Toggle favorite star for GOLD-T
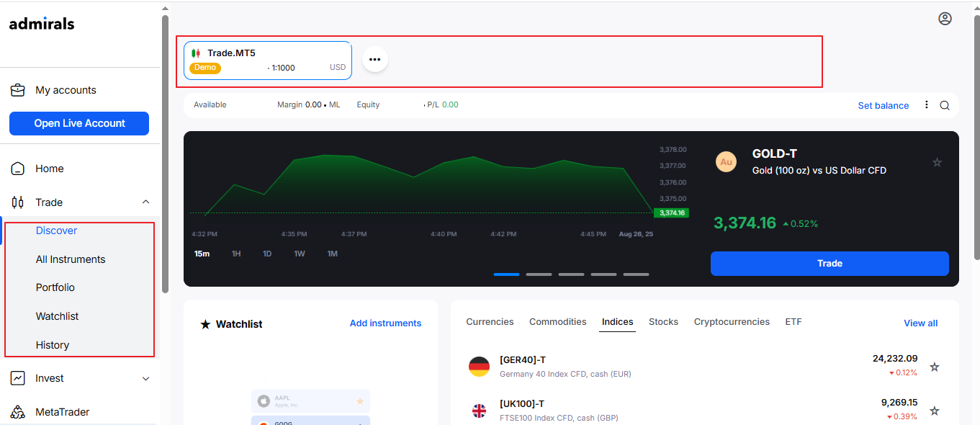This screenshot has width=980, height=425. [x=937, y=162]
